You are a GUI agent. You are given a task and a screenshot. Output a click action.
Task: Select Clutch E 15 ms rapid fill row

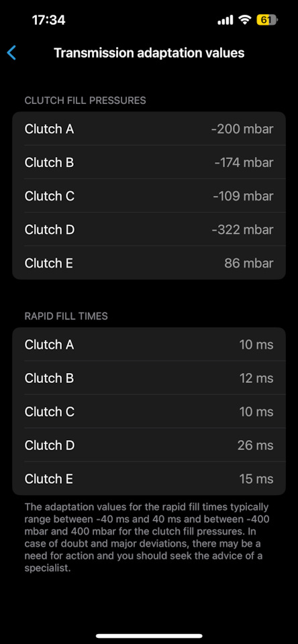tap(149, 478)
